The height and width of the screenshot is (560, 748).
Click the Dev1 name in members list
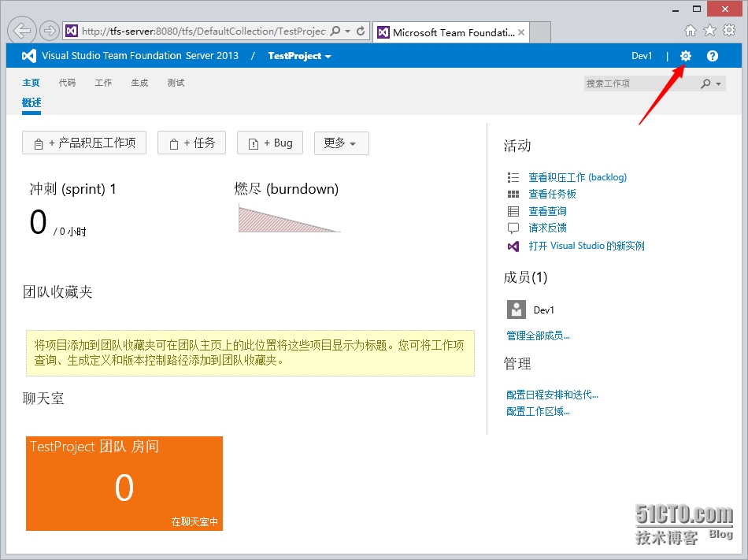pos(544,310)
